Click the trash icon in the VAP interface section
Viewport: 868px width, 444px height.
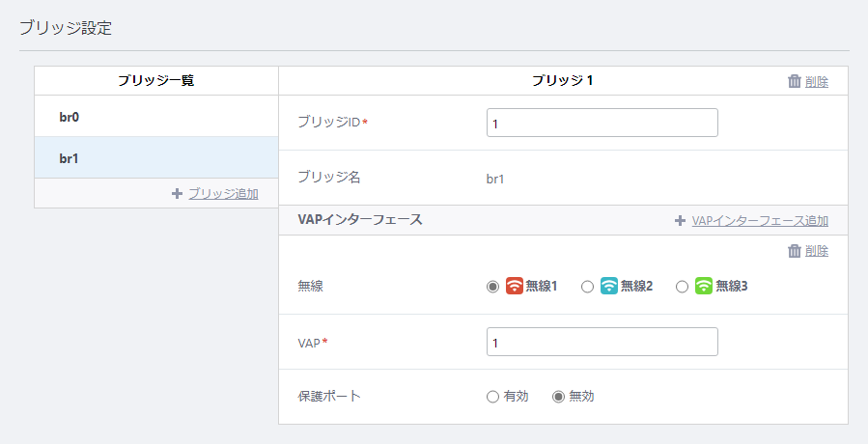[x=795, y=251]
